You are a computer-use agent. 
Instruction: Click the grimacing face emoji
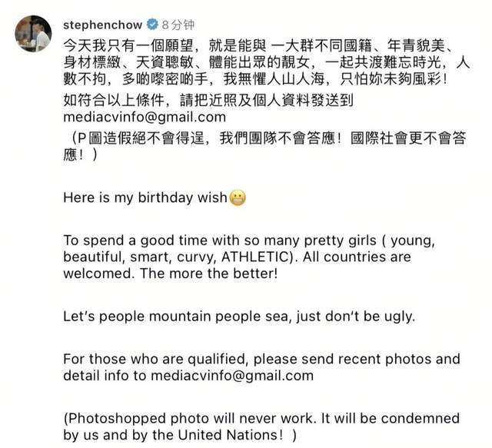tap(238, 198)
